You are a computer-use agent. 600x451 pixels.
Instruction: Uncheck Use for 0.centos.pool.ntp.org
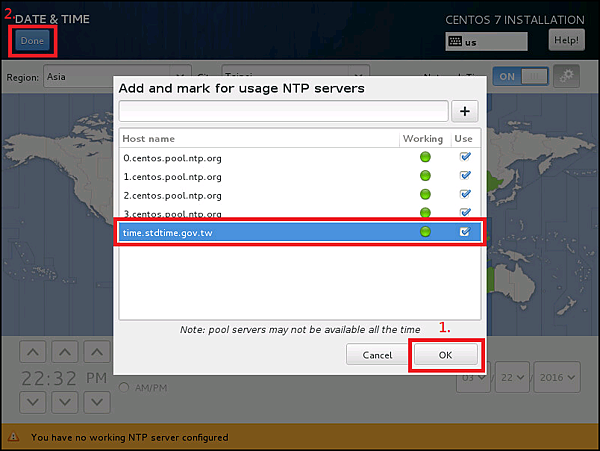465,156
